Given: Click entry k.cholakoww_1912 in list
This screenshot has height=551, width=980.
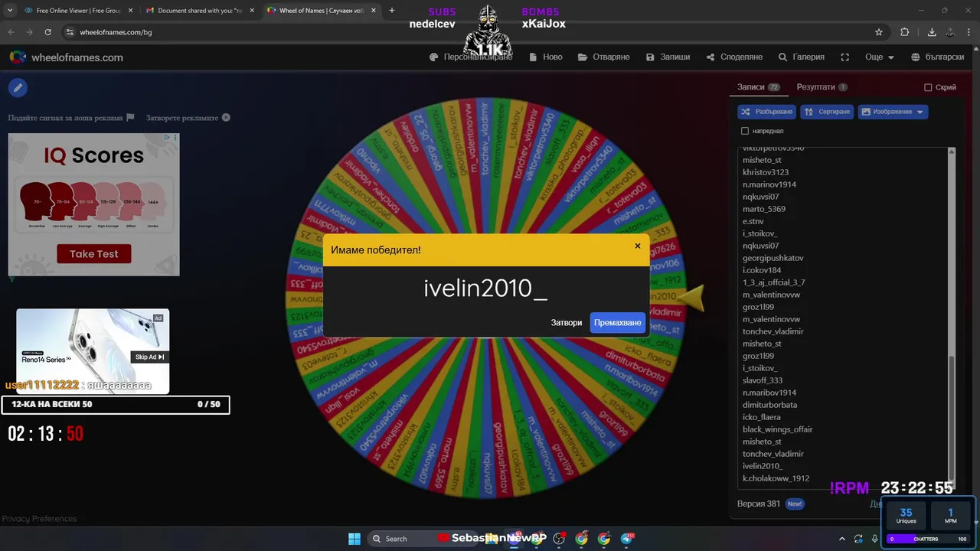Looking at the screenshot, I should click(x=776, y=478).
